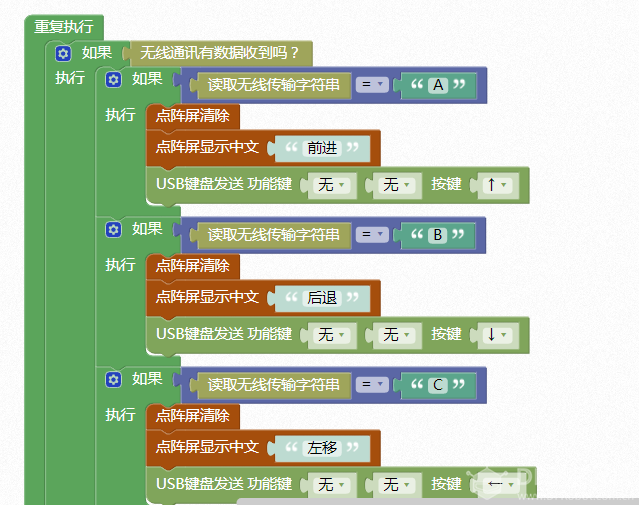
Task: Edit the string value "A"
Action: pos(438,85)
